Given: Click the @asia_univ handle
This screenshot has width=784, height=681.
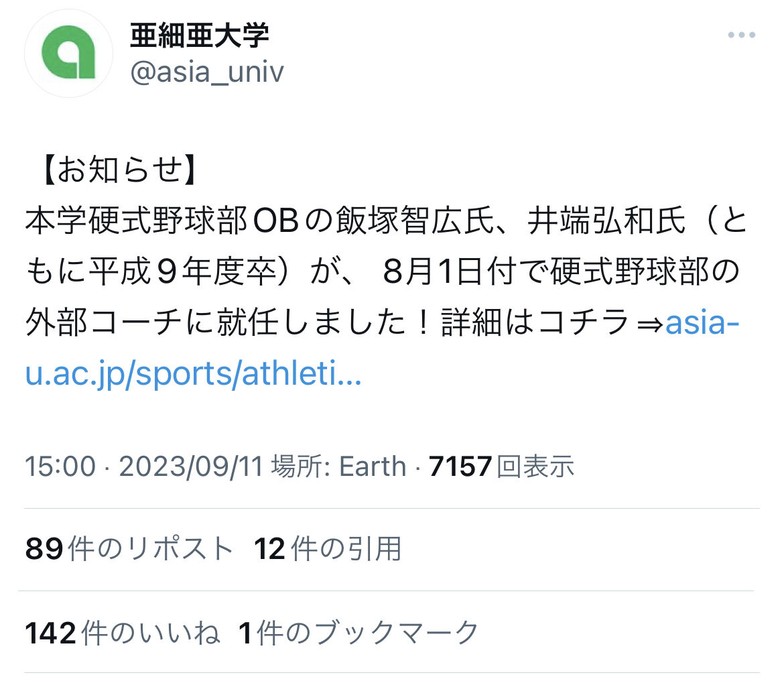Looking at the screenshot, I should [x=207, y=72].
